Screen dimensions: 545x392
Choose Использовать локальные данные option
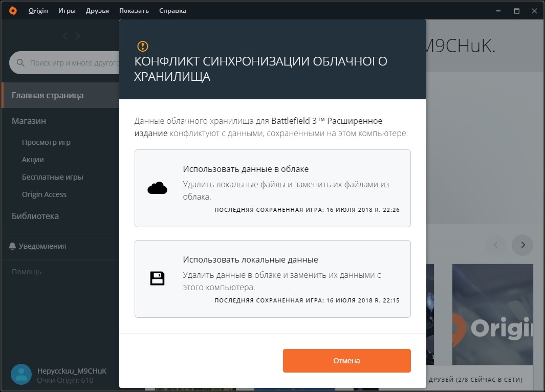pyautogui.click(x=272, y=279)
